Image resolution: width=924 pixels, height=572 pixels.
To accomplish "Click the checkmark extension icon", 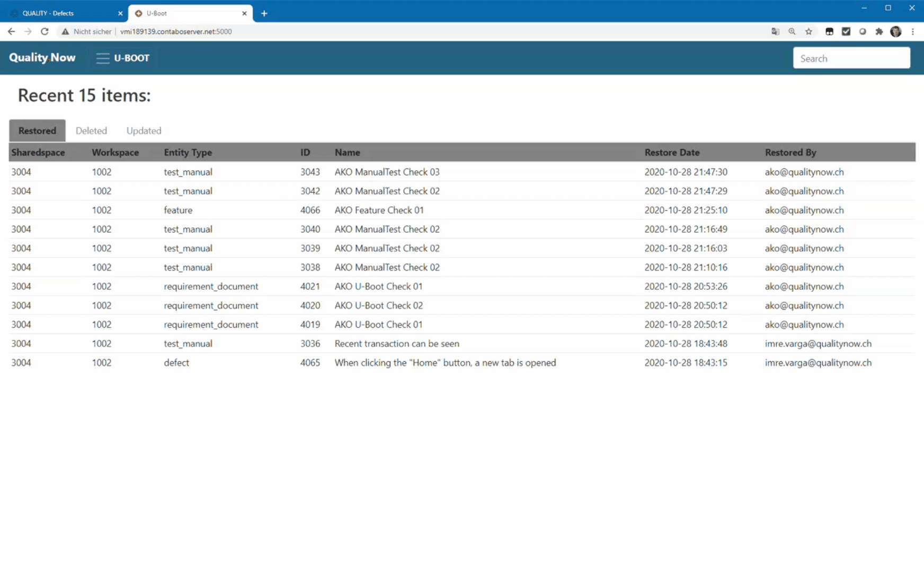I will [846, 31].
